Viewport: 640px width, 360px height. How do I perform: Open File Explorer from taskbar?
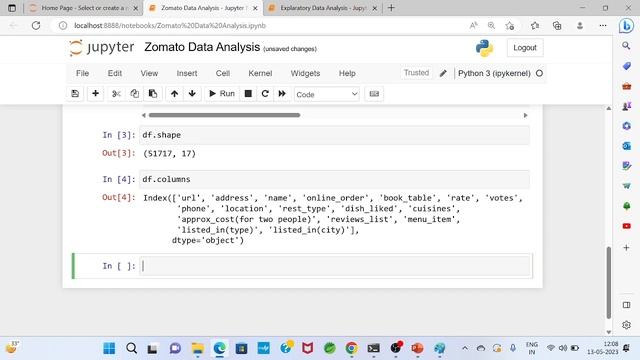coord(198,349)
